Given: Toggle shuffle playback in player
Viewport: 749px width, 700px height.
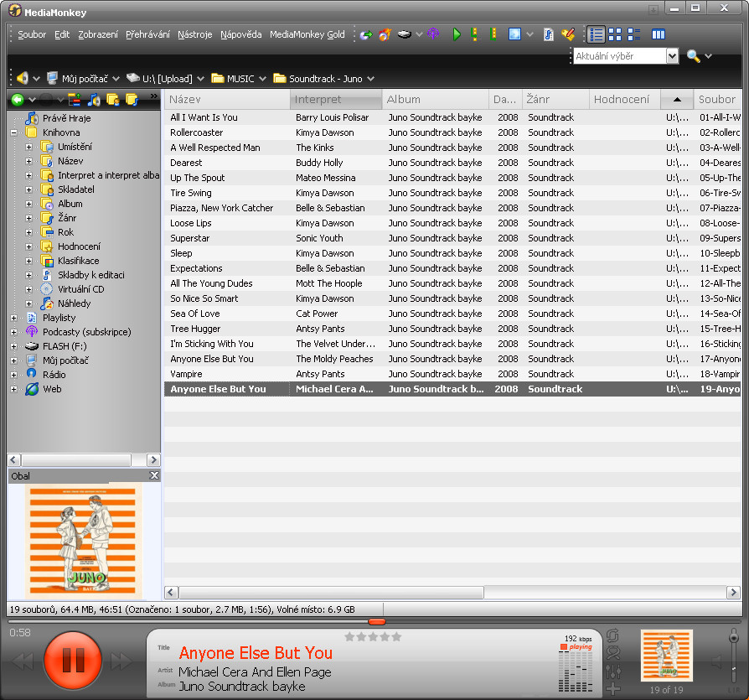Looking at the screenshot, I should 613,653.
